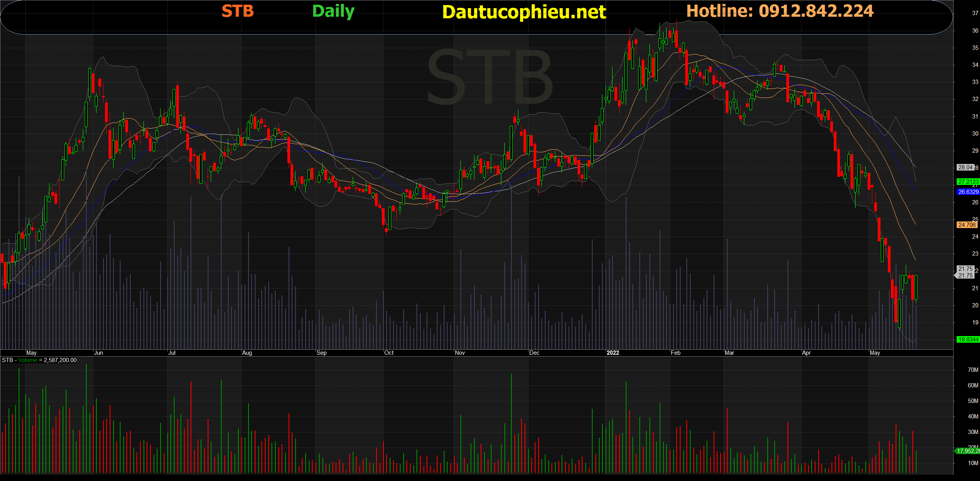Screen dimensions: 980x481
Task: Select the Feb marker on time axis
Action: (x=675, y=353)
